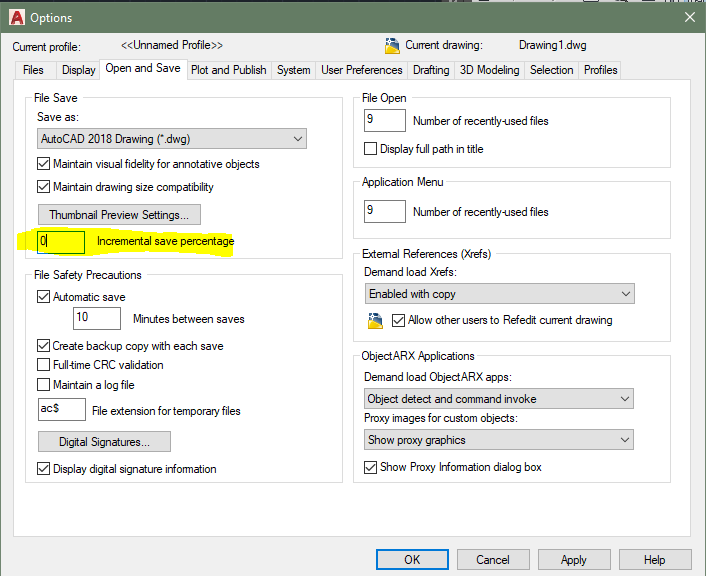Open Digital Signatures dialog
Viewport: 706px width, 576px height.
tap(104, 442)
